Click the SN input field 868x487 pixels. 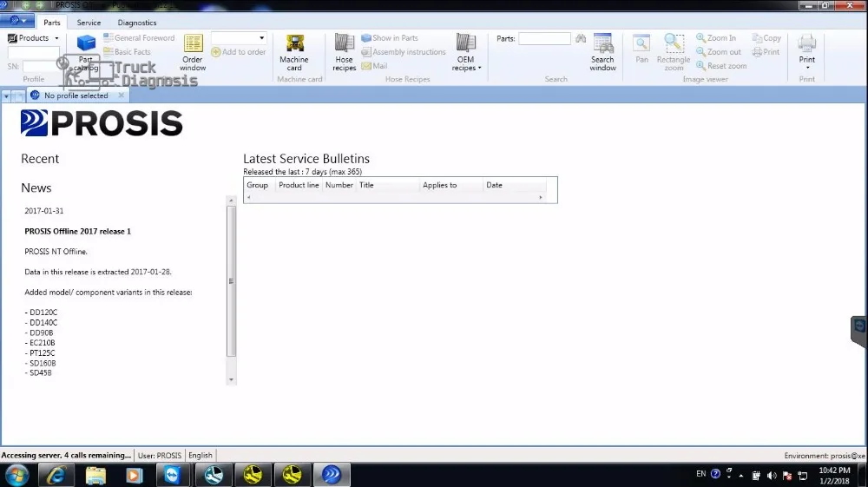pos(41,66)
